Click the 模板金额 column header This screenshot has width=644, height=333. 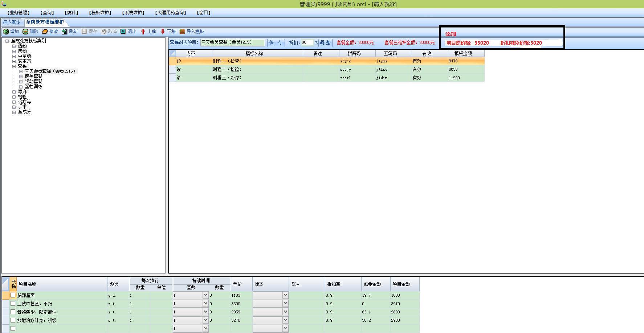466,53
